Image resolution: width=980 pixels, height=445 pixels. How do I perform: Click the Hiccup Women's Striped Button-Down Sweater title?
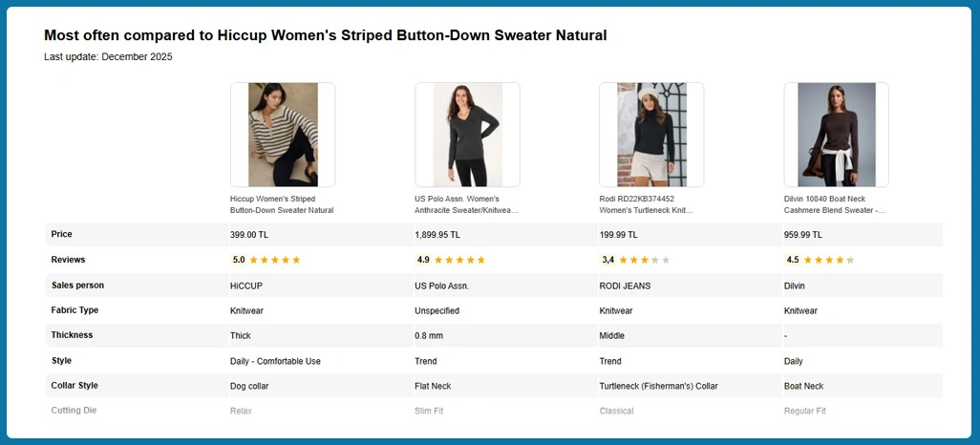282,204
